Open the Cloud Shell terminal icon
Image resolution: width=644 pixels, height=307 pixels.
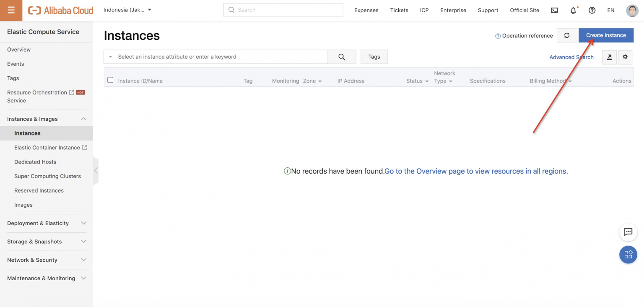click(x=554, y=10)
